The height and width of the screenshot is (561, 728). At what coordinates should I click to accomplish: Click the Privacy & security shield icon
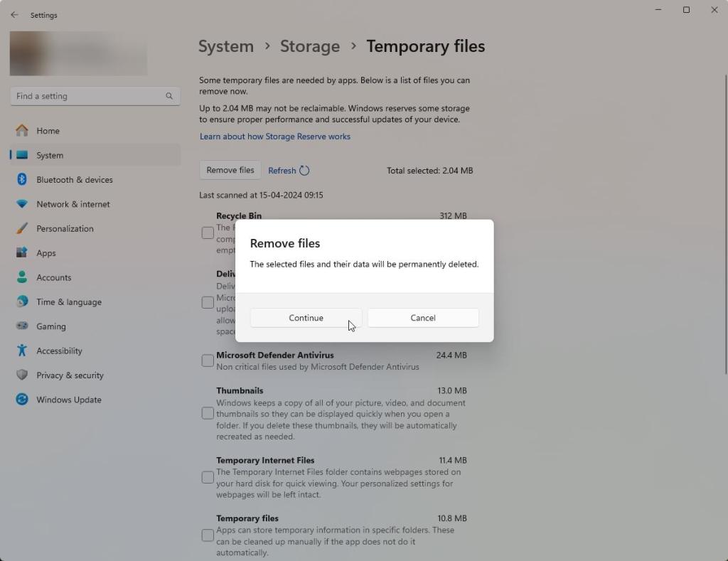click(x=22, y=375)
